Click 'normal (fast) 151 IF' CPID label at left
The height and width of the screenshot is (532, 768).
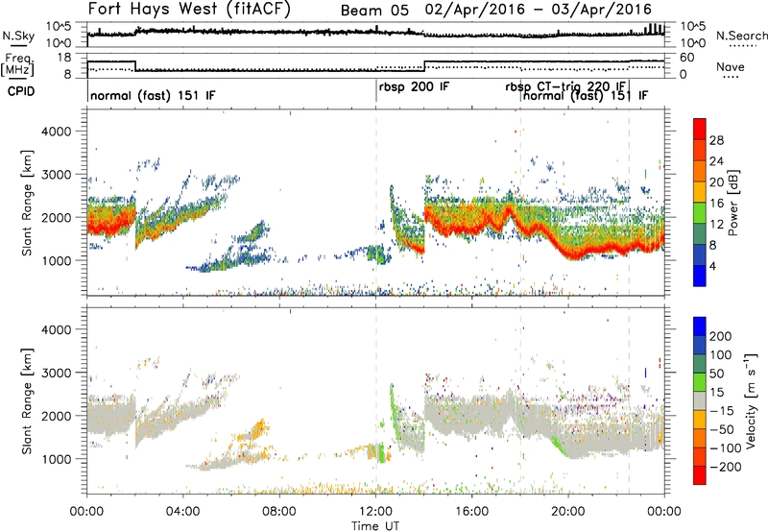pos(153,95)
